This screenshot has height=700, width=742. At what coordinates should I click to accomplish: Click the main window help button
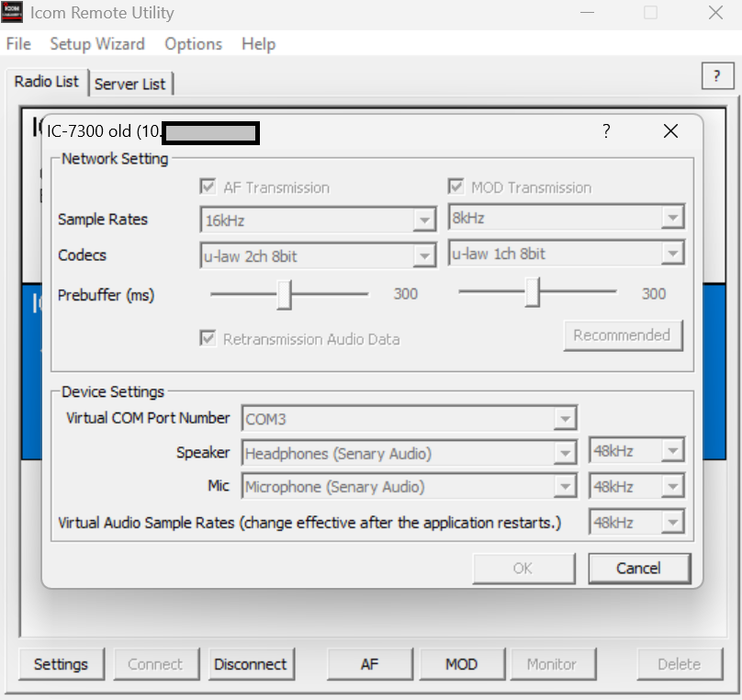(x=717, y=77)
